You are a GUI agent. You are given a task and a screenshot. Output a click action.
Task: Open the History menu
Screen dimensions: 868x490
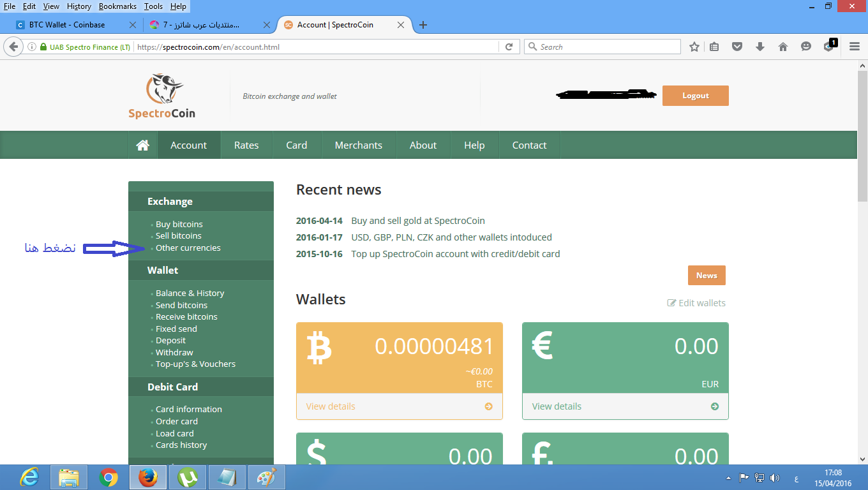point(79,6)
